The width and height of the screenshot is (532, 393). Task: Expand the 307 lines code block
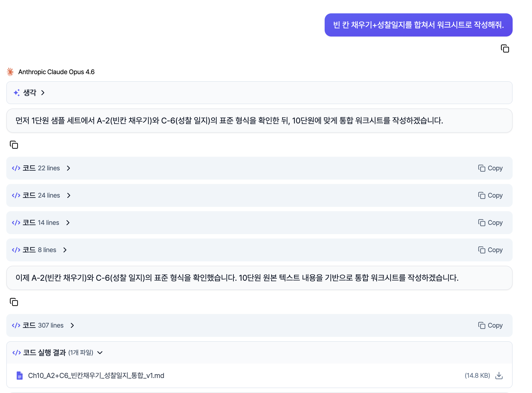(72, 325)
